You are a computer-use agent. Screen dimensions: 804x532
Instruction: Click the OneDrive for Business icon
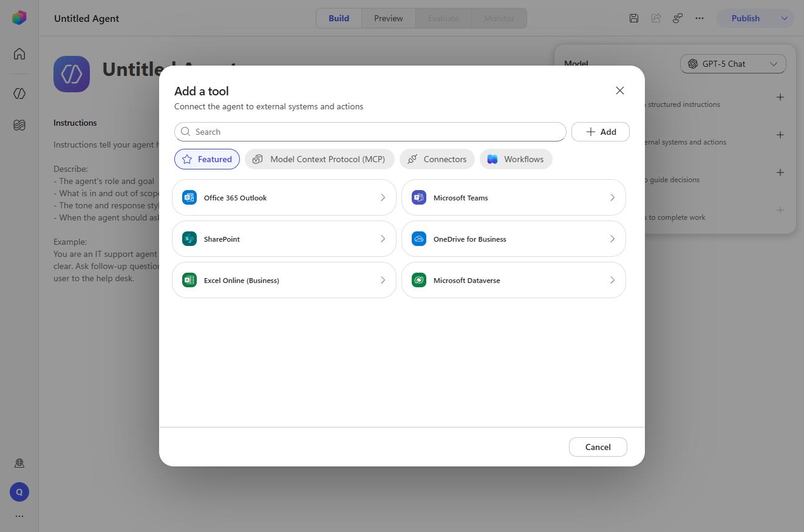(x=419, y=239)
